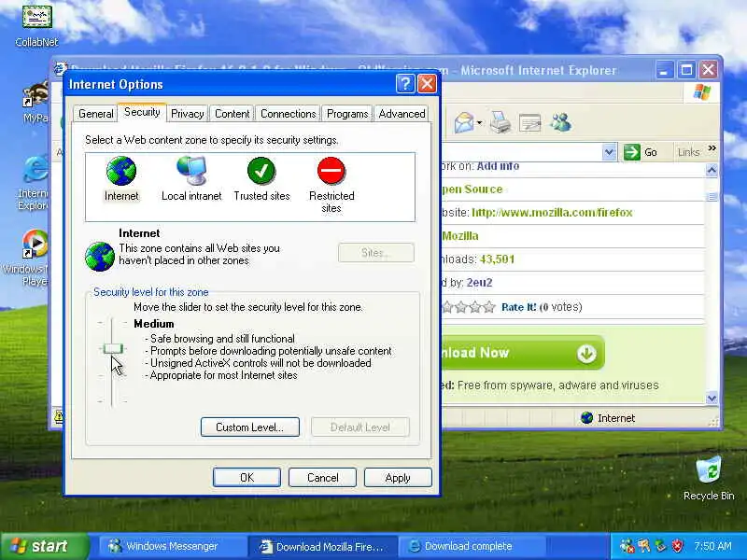Select the Trusted sites zone icon
The height and width of the screenshot is (560, 747).
coord(261,171)
